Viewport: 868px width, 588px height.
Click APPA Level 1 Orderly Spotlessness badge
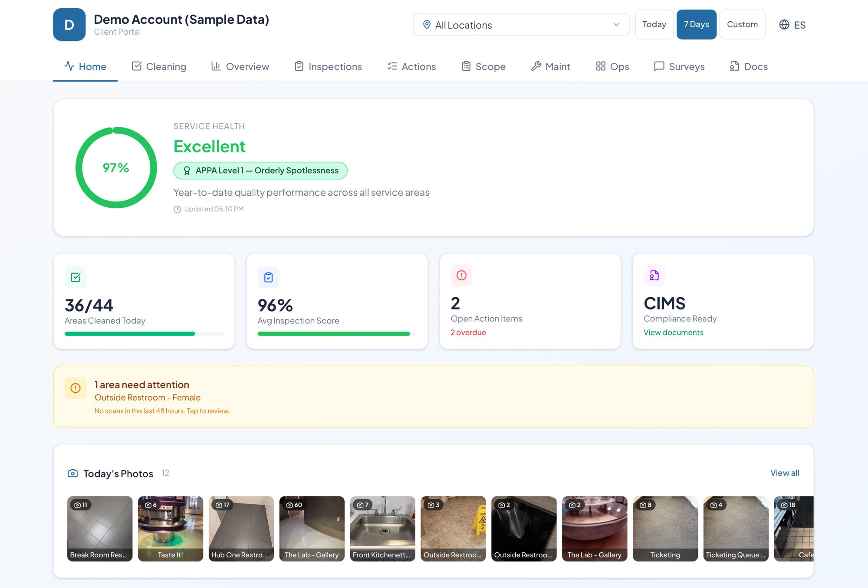[x=260, y=171]
